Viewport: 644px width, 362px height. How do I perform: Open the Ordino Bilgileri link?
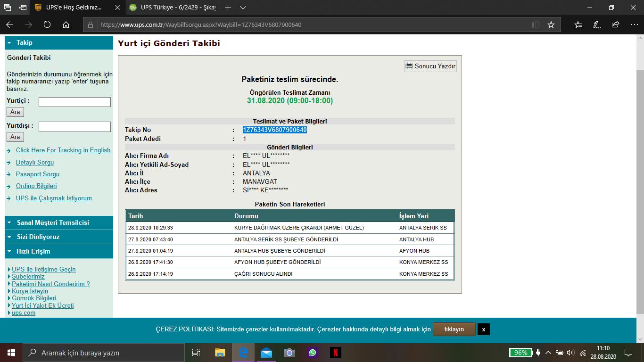coord(36,186)
